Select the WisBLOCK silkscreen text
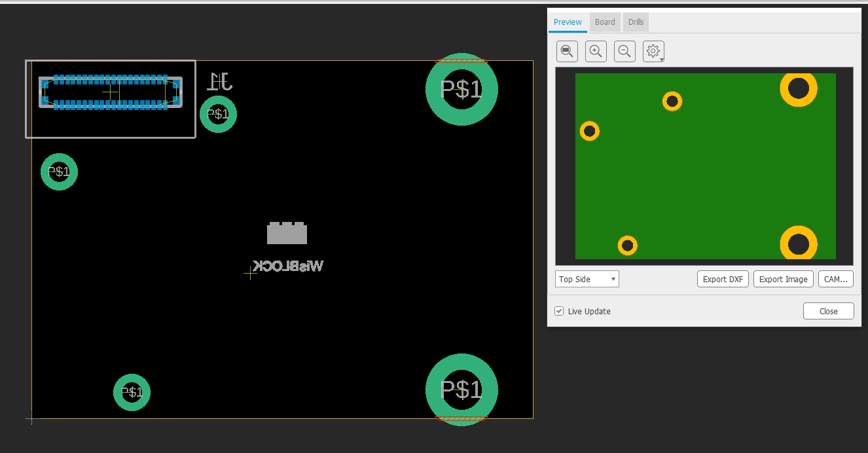This screenshot has height=453, width=868. click(287, 266)
